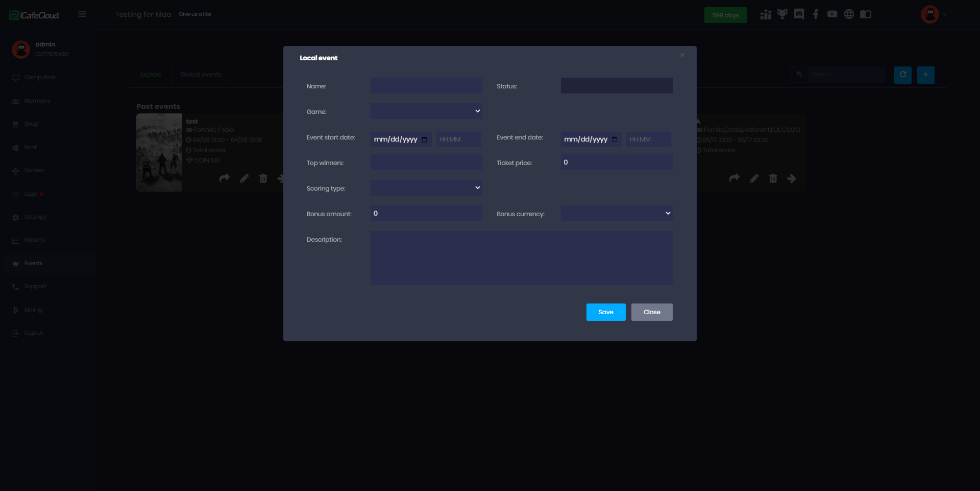The width and height of the screenshot is (980, 491).
Task: Click the trophy icon in top bar
Action: 782,14
